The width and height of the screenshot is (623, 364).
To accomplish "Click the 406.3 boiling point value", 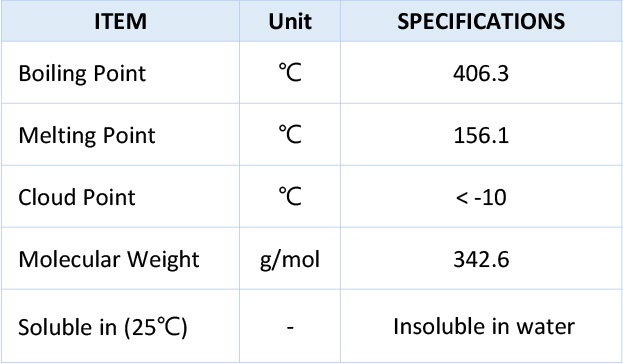I will pos(481,74).
